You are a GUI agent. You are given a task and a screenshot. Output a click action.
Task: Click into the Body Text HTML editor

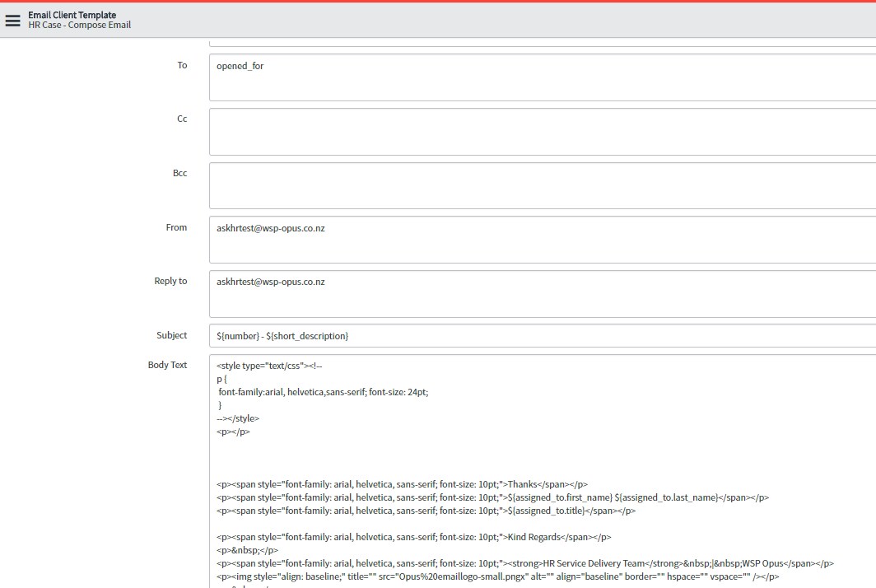click(543, 471)
